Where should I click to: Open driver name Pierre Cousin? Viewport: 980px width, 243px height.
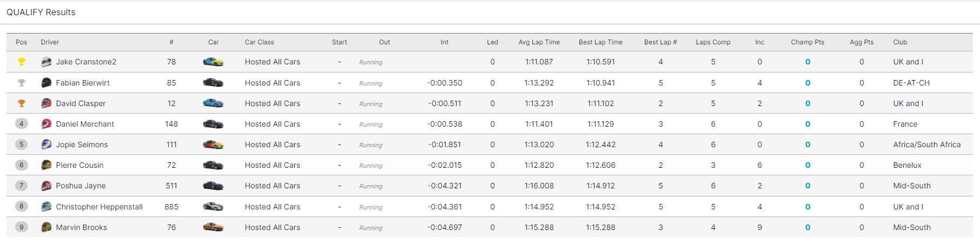click(79, 165)
